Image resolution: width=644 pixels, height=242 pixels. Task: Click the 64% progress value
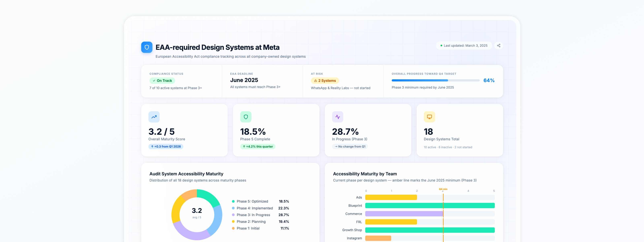[x=489, y=80]
